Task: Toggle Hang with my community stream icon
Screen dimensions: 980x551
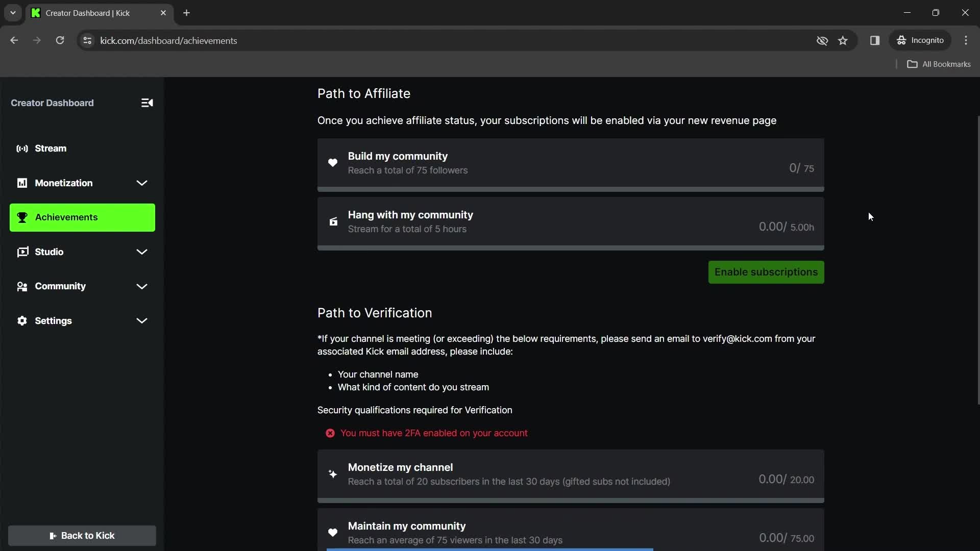Action: [x=332, y=221]
